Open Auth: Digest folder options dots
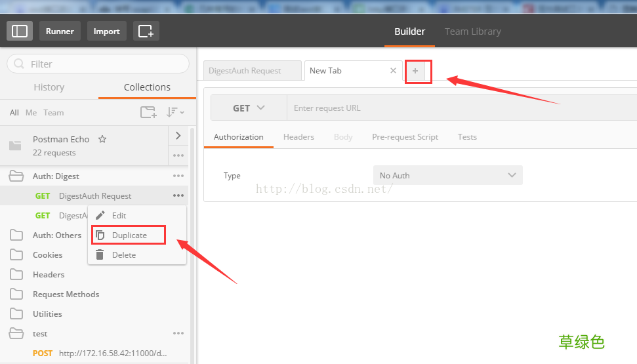This screenshot has width=637, height=364. click(x=178, y=176)
